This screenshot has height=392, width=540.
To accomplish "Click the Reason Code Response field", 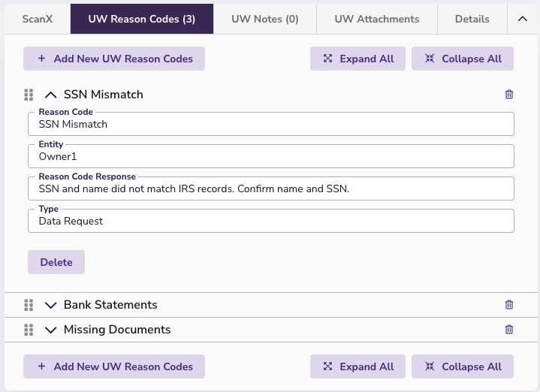I will [x=271, y=188].
